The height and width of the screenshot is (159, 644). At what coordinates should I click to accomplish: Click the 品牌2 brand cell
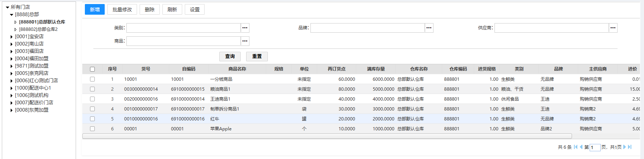tap(546, 129)
